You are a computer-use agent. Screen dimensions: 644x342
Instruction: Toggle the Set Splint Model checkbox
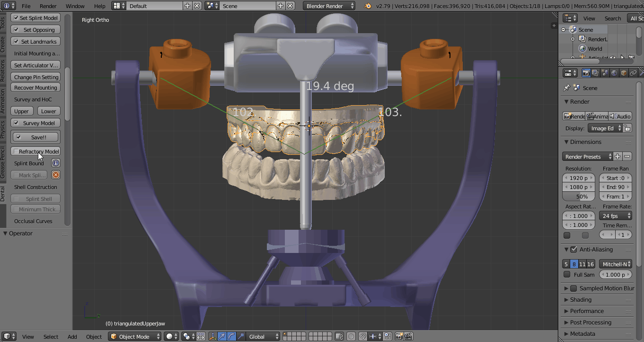click(16, 18)
